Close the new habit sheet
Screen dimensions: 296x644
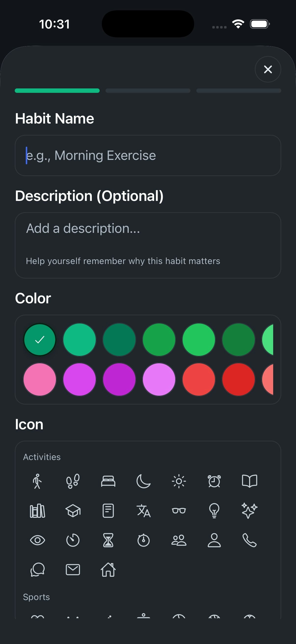[x=268, y=70]
